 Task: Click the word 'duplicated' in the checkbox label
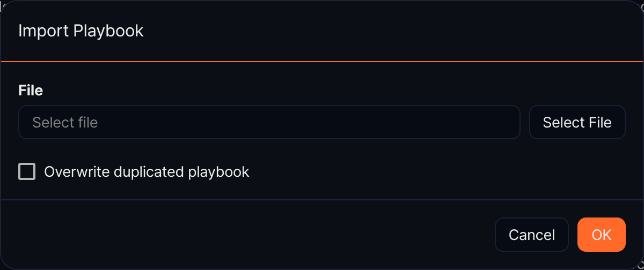[x=150, y=172]
